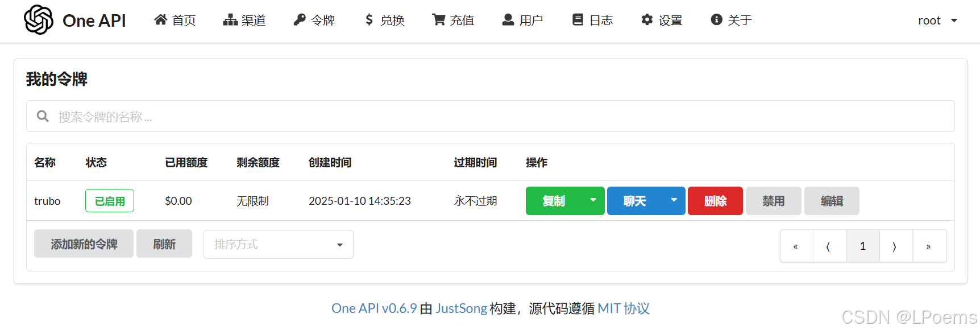Click the 状态 column header
Viewport: 980px width, 334px height.
[96, 163]
